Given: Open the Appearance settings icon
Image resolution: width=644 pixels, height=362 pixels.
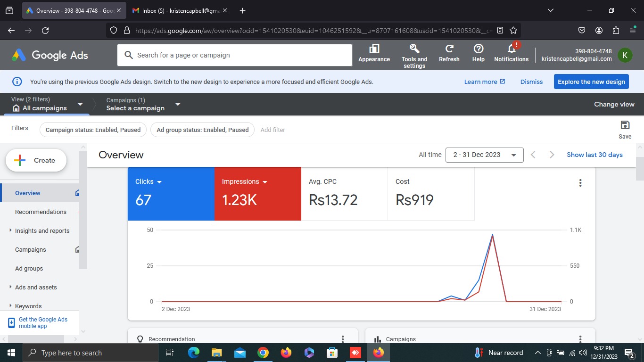Looking at the screenshot, I should coord(374,49).
